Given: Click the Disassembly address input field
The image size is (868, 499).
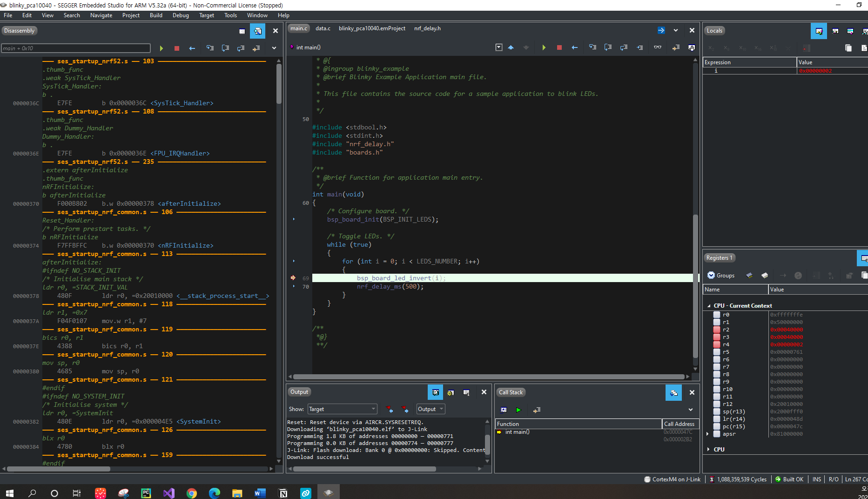Looking at the screenshot, I should [76, 48].
